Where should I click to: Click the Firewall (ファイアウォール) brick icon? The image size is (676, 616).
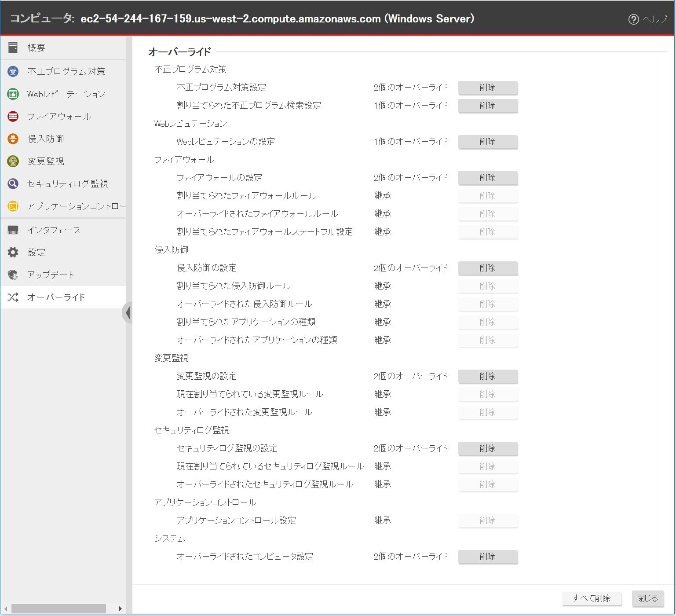13,116
